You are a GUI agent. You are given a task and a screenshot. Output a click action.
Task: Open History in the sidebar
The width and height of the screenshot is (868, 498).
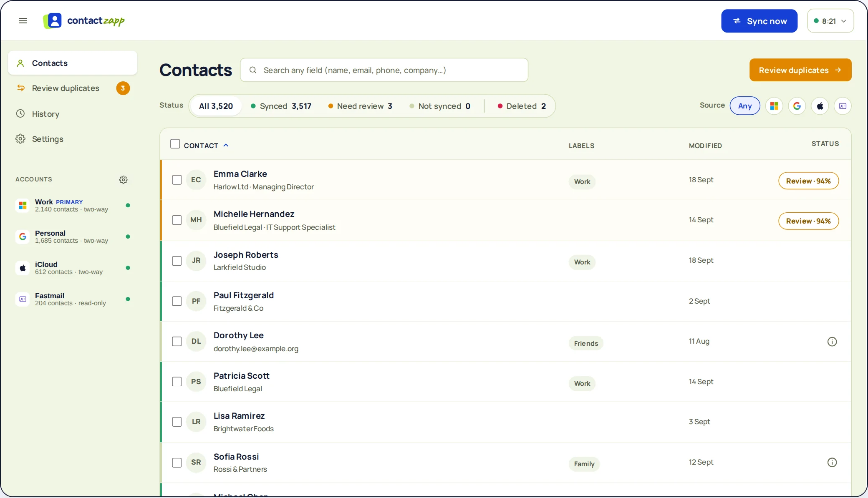coord(73,114)
